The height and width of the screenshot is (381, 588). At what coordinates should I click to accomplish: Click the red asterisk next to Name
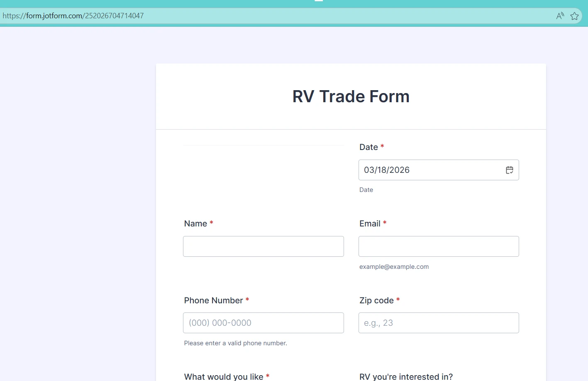tap(211, 223)
